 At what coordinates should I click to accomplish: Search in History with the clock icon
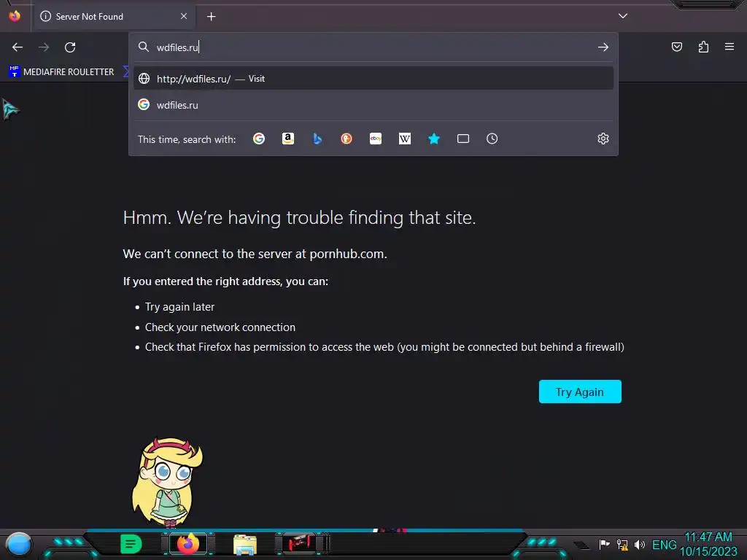pos(492,139)
